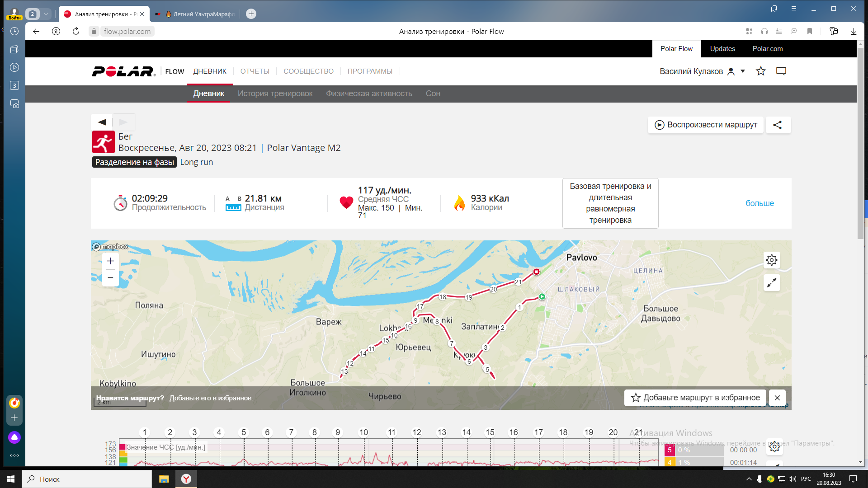Click Базовая тренировка training benefit box

click(610, 203)
